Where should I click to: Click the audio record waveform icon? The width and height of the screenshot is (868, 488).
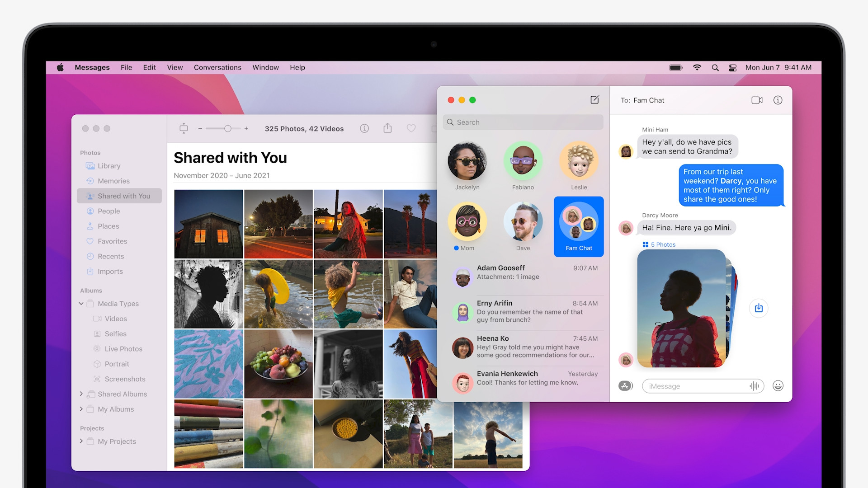pyautogui.click(x=754, y=386)
